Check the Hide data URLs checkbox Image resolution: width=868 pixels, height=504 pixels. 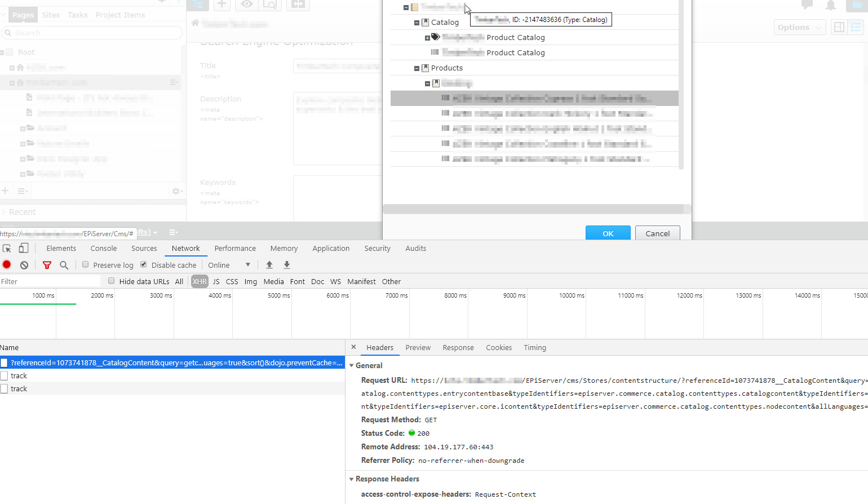[x=112, y=281]
